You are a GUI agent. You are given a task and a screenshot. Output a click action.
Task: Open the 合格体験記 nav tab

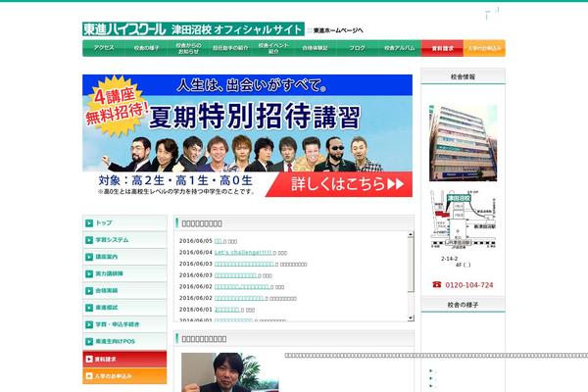coord(315,48)
